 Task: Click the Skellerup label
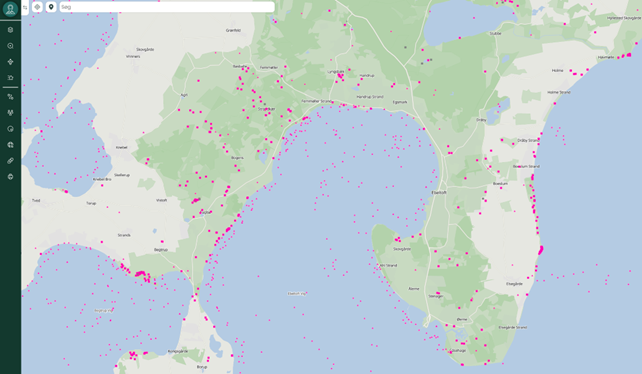(x=122, y=175)
